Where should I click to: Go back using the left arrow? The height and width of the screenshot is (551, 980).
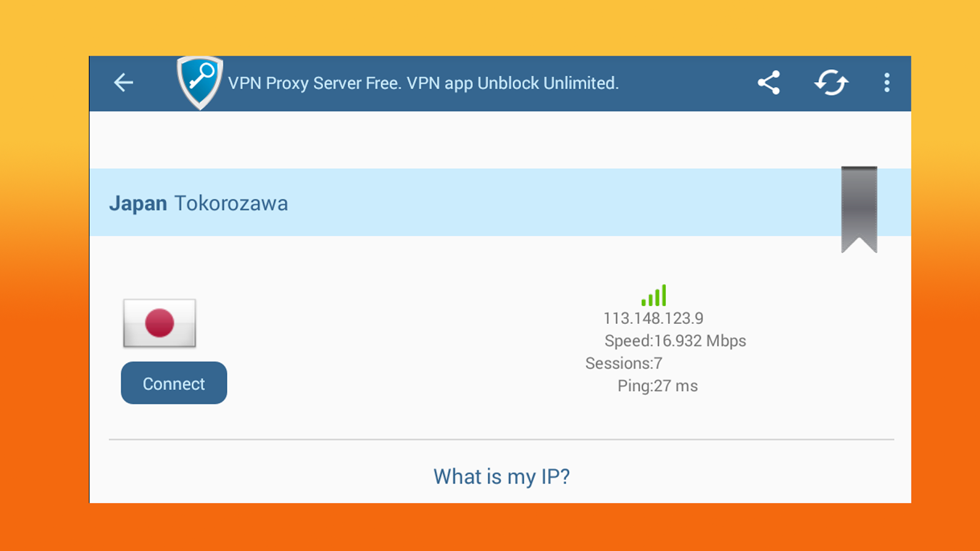[123, 83]
